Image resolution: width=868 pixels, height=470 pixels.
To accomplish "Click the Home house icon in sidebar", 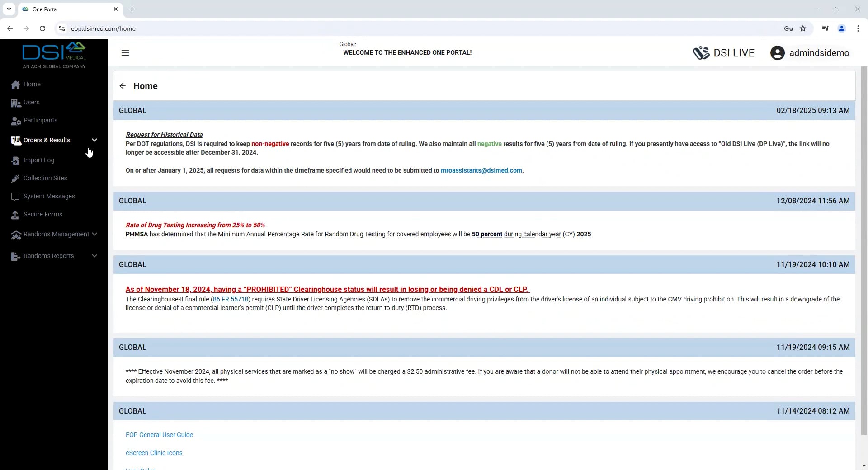I will [x=16, y=85].
